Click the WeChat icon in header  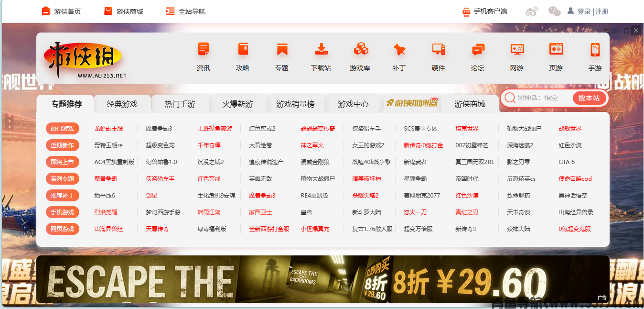(x=554, y=11)
